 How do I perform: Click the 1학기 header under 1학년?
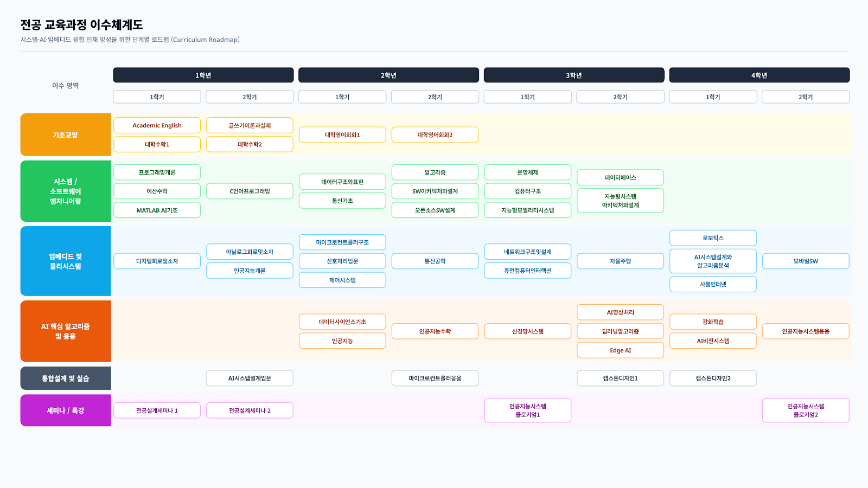pos(157,97)
